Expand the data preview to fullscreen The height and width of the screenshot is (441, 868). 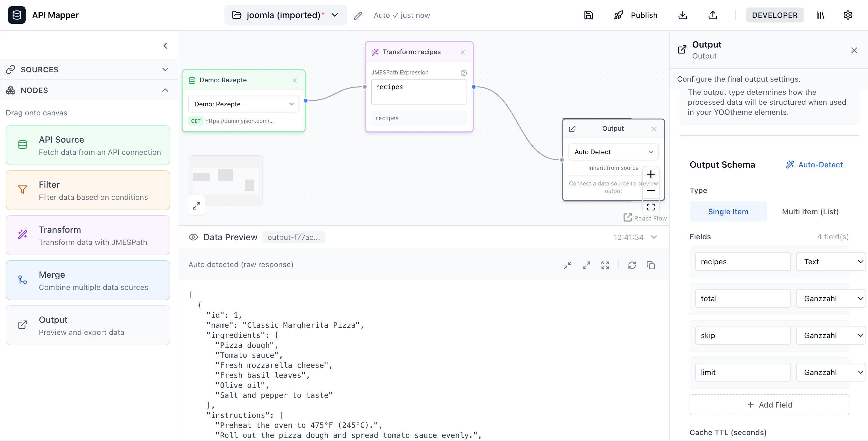pos(605,265)
